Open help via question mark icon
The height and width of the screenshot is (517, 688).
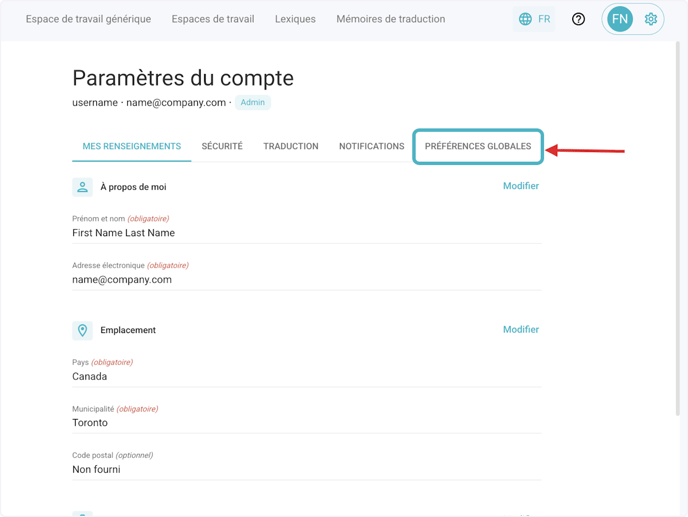(578, 19)
